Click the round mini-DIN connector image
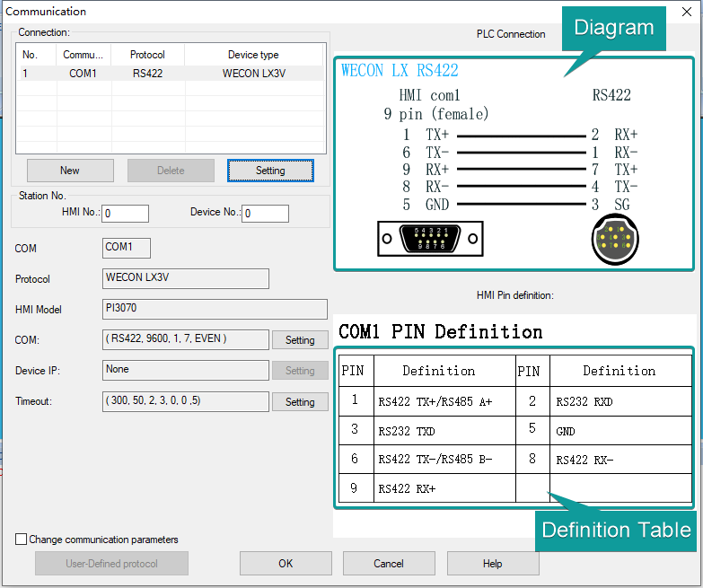Viewport: 703px width, 588px height. click(x=614, y=240)
